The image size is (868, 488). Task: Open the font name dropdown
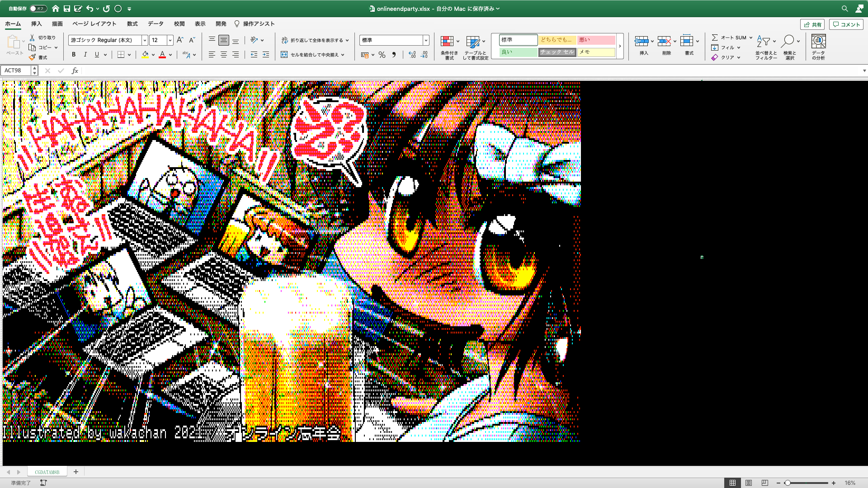[145, 40]
